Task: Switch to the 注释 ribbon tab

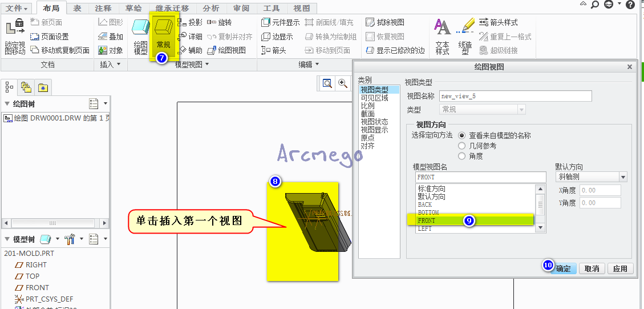Action: (103, 8)
